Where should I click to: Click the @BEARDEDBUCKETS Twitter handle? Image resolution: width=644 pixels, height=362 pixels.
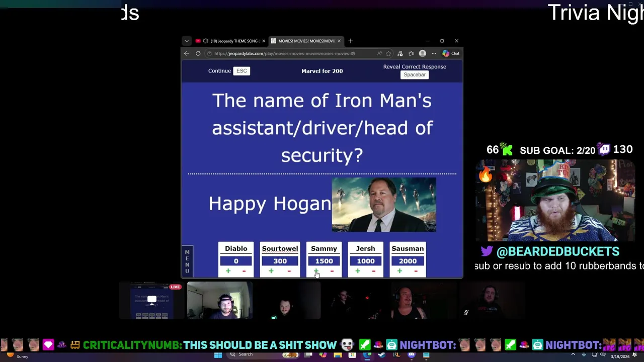coord(558,251)
